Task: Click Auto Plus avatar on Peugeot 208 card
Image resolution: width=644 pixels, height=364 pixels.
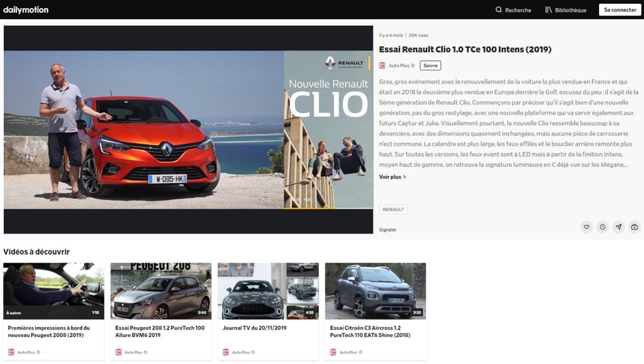Action: pos(118,353)
